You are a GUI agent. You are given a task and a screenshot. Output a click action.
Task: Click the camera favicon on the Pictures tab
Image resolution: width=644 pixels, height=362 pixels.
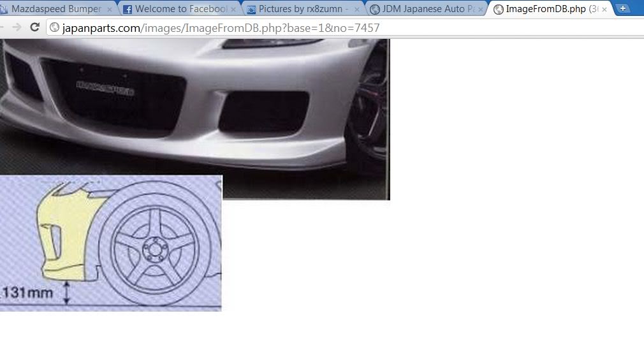pos(251,9)
